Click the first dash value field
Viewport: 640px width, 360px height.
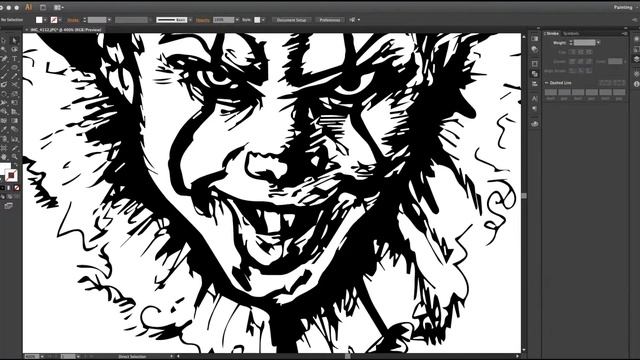click(551, 92)
